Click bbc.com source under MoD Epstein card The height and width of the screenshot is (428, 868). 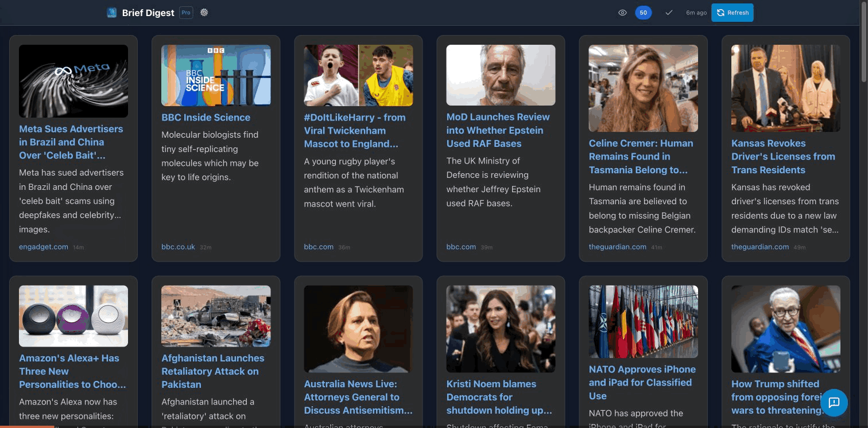(x=461, y=247)
